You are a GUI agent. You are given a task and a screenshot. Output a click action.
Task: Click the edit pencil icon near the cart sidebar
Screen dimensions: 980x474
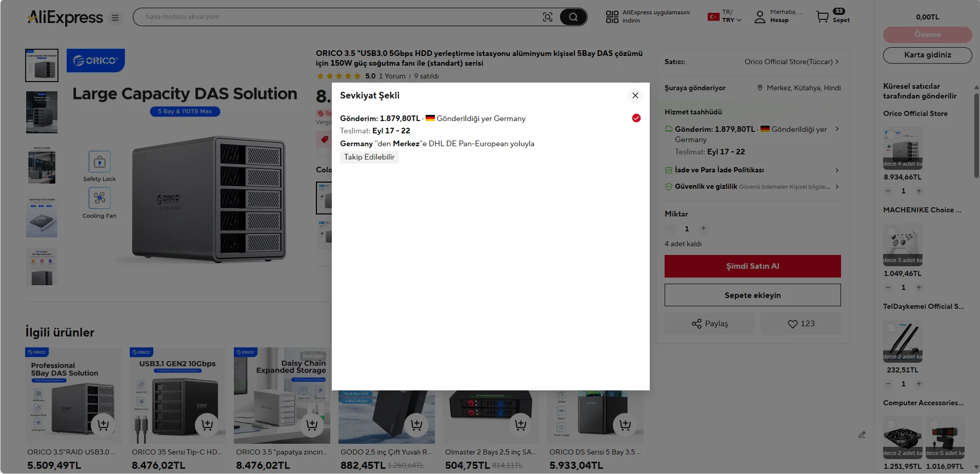pos(862,434)
